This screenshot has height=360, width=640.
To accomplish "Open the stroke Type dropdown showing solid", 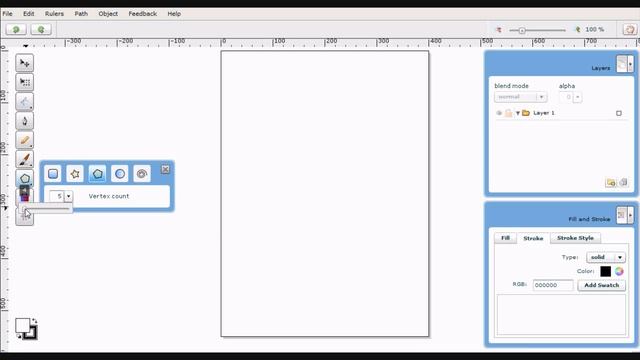I will click(x=606, y=257).
